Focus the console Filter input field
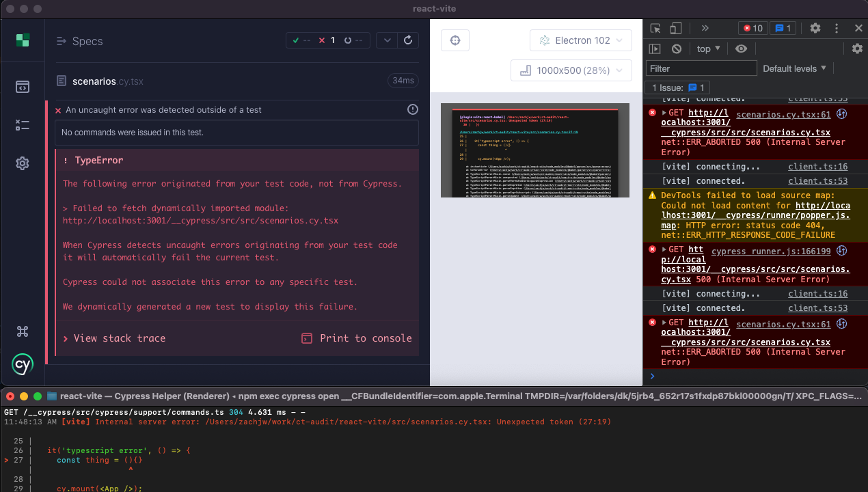Screen dimensions: 868x492 point(701,68)
